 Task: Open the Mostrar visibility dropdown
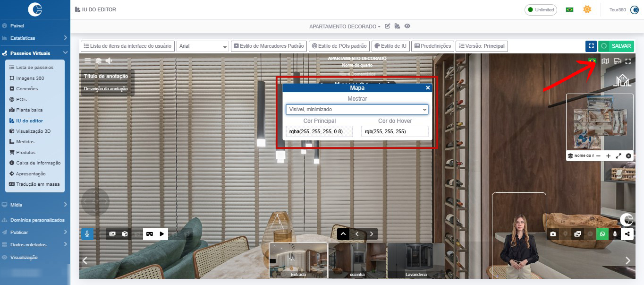click(x=357, y=110)
